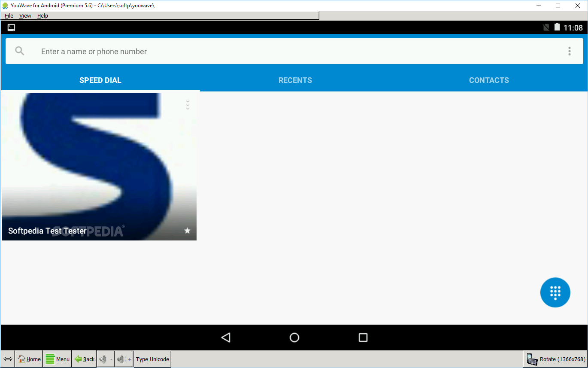
Task: Open Softpedia Test Tester contact options dots
Action: pos(188,105)
